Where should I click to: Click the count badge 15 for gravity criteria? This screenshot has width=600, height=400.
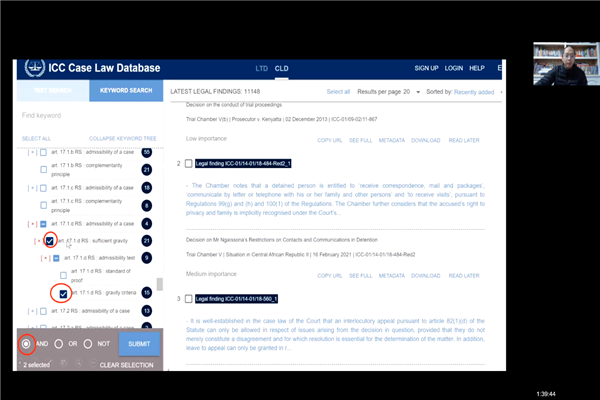pos(146,293)
